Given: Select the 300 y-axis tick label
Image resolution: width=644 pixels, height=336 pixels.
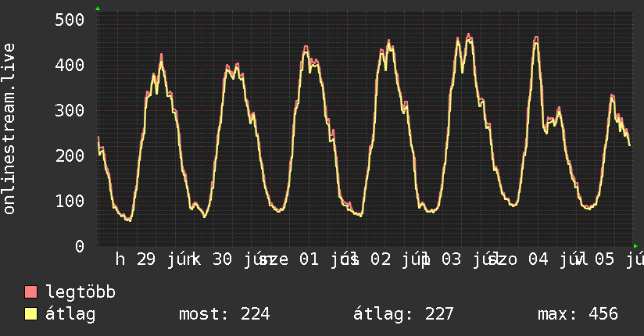Looking at the screenshot, I should (x=70, y=110).
